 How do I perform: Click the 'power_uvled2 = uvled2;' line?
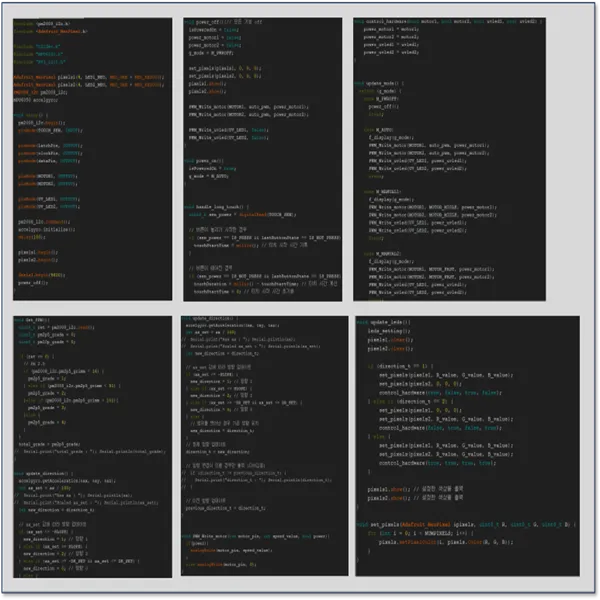(x=391, y=52)
